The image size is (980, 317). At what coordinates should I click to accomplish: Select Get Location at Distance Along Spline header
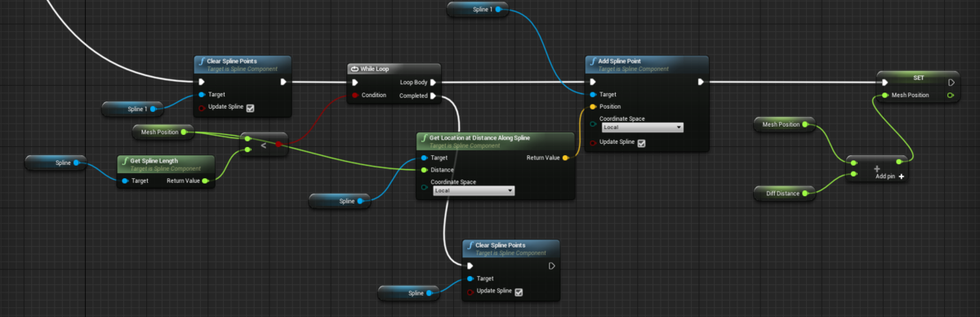click(496, 141)
